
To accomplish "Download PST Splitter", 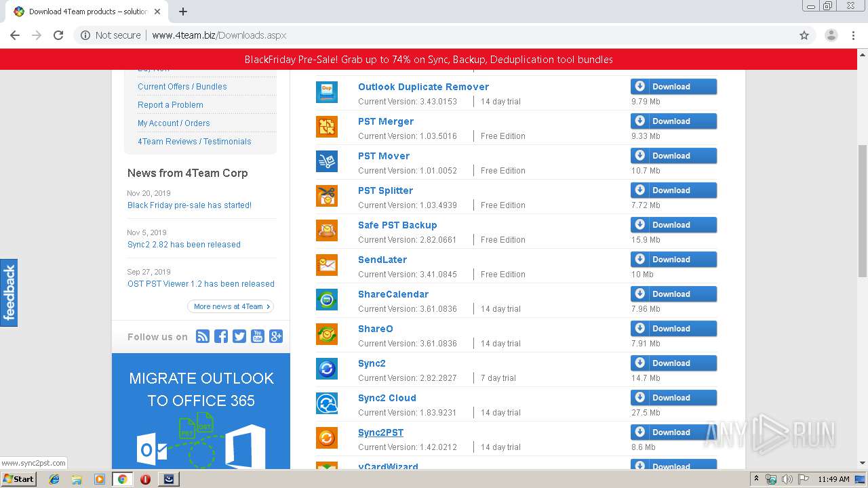I will (673, 190).
